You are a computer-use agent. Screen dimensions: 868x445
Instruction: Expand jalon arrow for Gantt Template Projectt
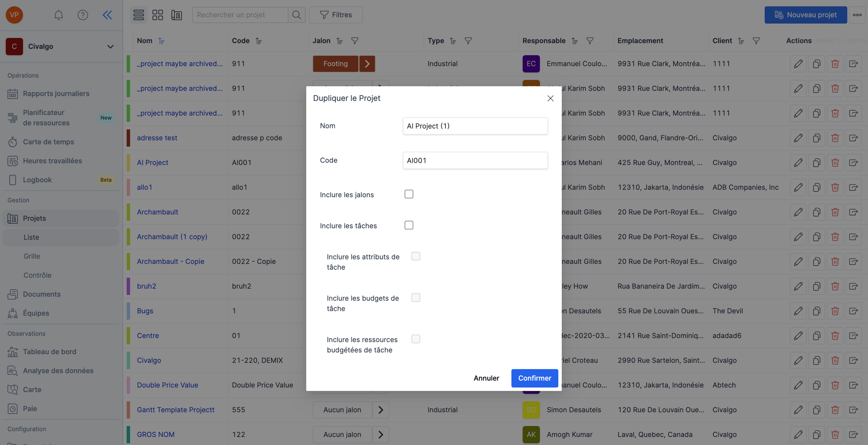(x=381, y=410)
